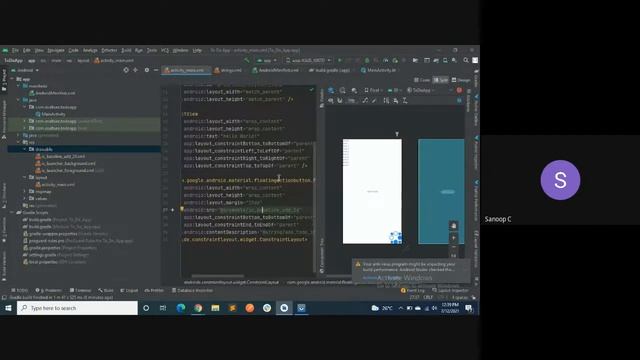Viewport: 640px width, 360px height.
Task: Click the editor horizontal scrollbar
Action: (218, 276)
